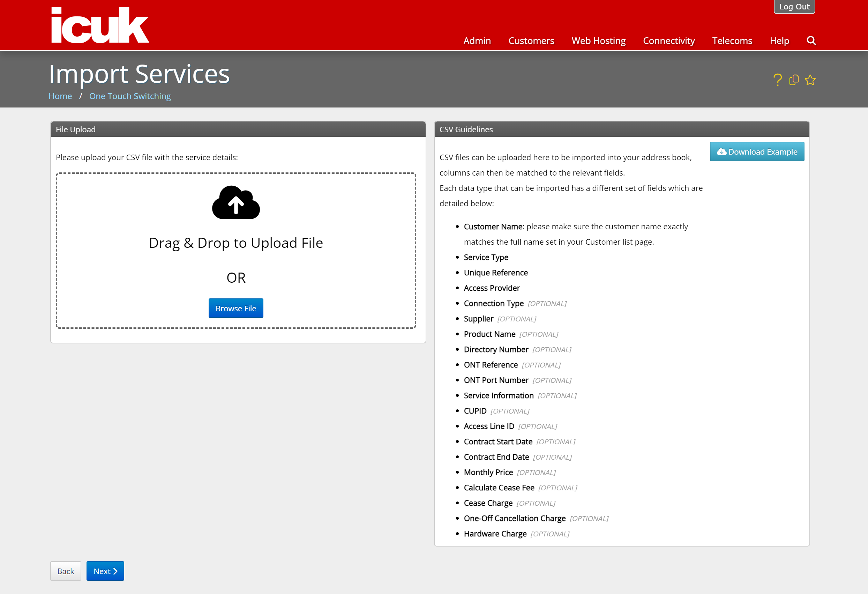Click the 'Connection Type' list item
The image size is (868, 594).
point(515,303)
